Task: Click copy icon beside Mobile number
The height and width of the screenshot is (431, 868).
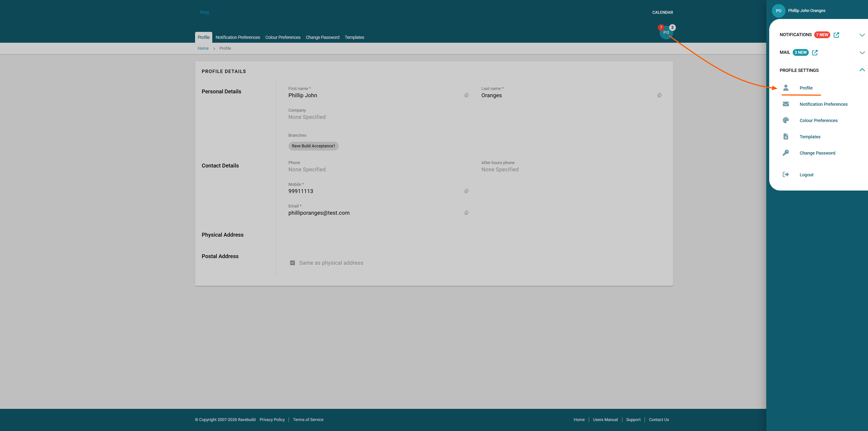Action: [466, 191]
